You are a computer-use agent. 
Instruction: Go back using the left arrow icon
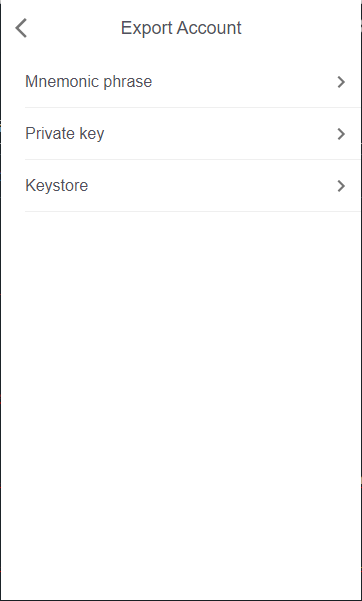pos(21,28)
